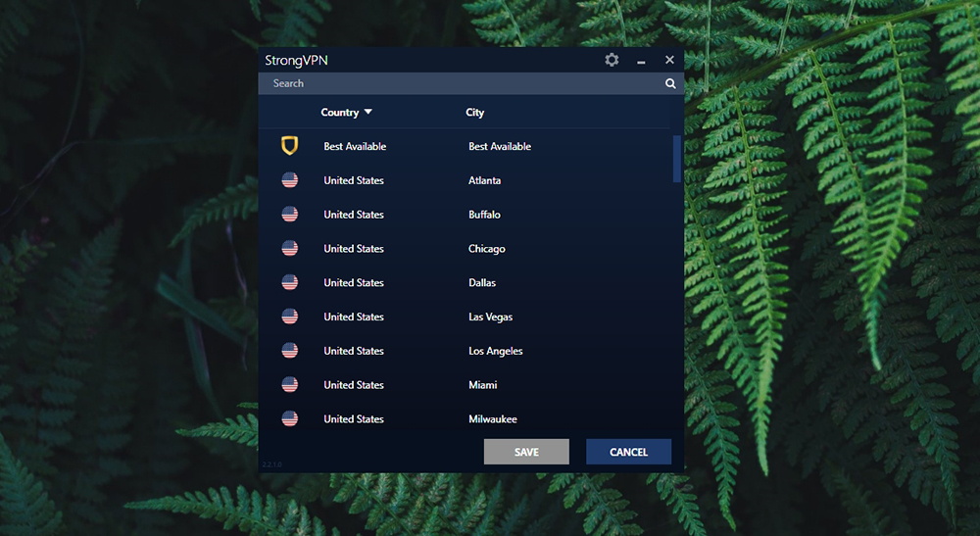Screen dimensions: 980x536
Task: Choose the Los Angeles server
Action: pyautogui.click(x=496, y=351)
